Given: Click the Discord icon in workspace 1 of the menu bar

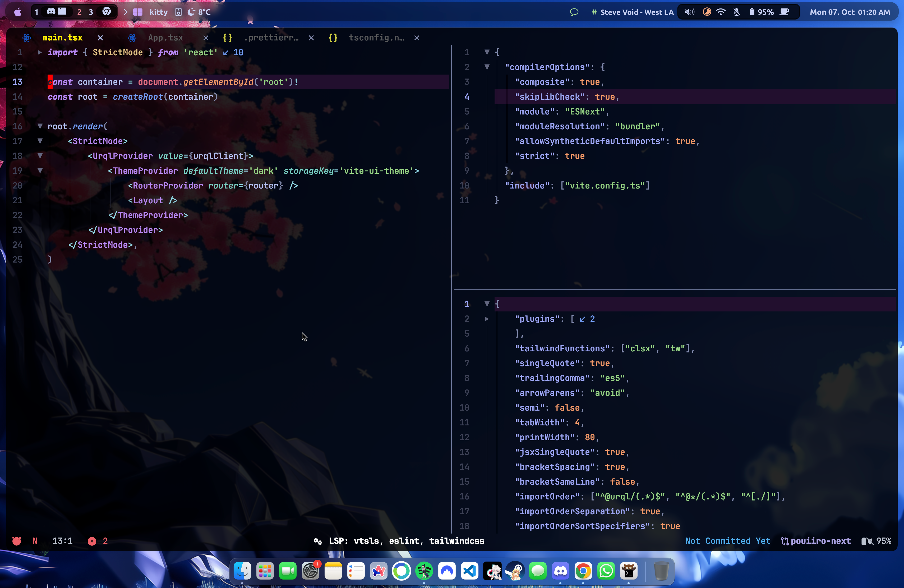Looking at the screenshot, I should tap(51, 12).
